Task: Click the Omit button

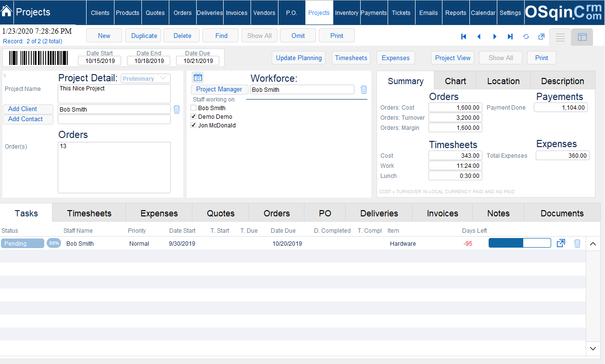Action: click(298, 36)
